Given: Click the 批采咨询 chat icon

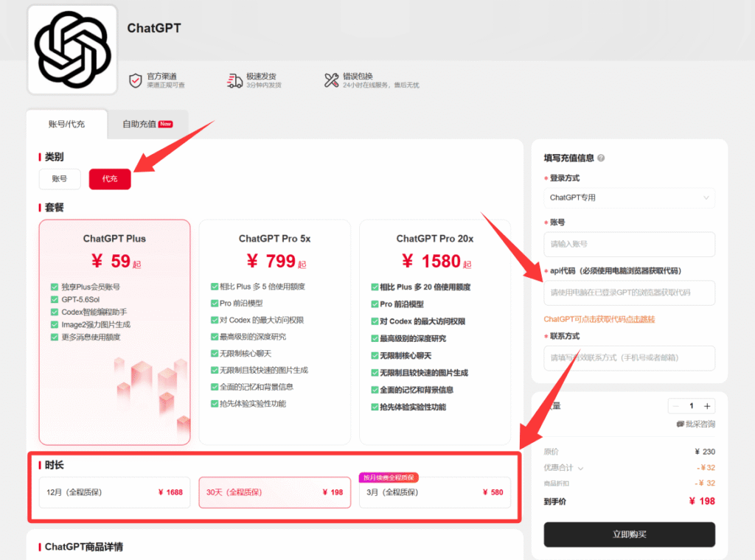Looking at the screenshot, I should click(x=680, y=424).
